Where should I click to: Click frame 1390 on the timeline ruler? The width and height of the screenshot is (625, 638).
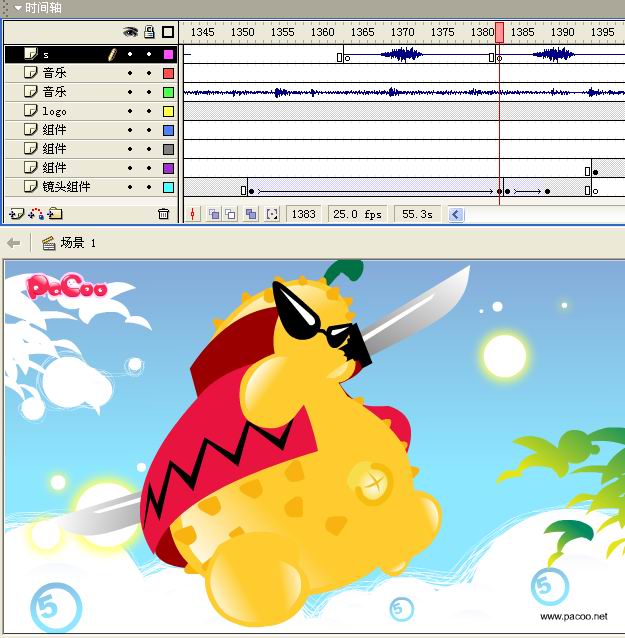click(x=562, y=32)
